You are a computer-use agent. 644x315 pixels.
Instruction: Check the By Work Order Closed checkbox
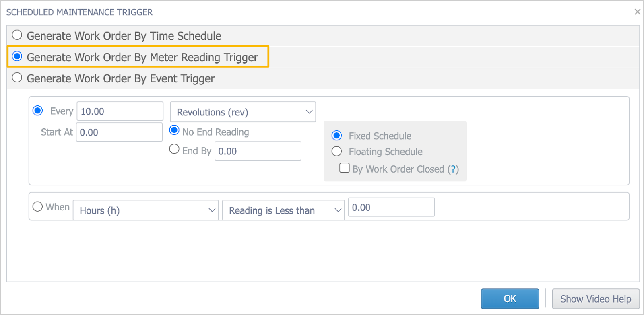tap(344, 168)
